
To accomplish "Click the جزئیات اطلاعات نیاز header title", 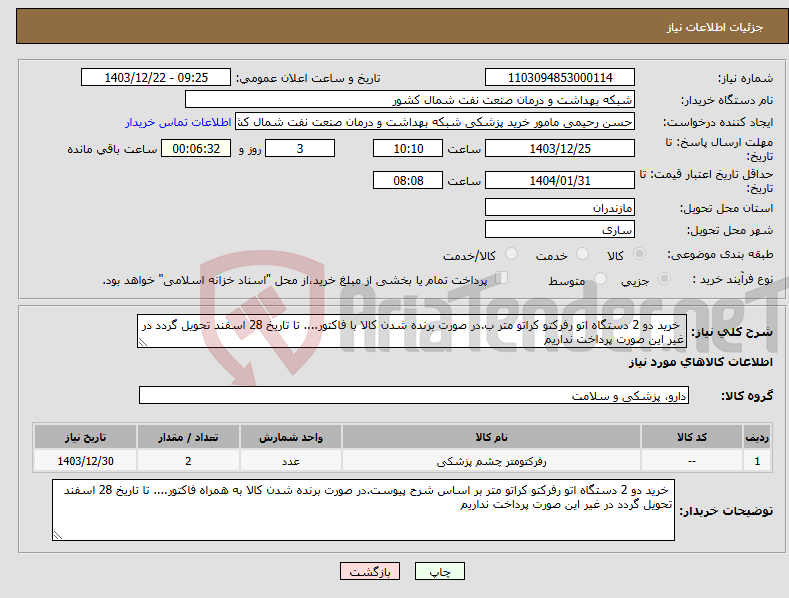I will point(715,27).
